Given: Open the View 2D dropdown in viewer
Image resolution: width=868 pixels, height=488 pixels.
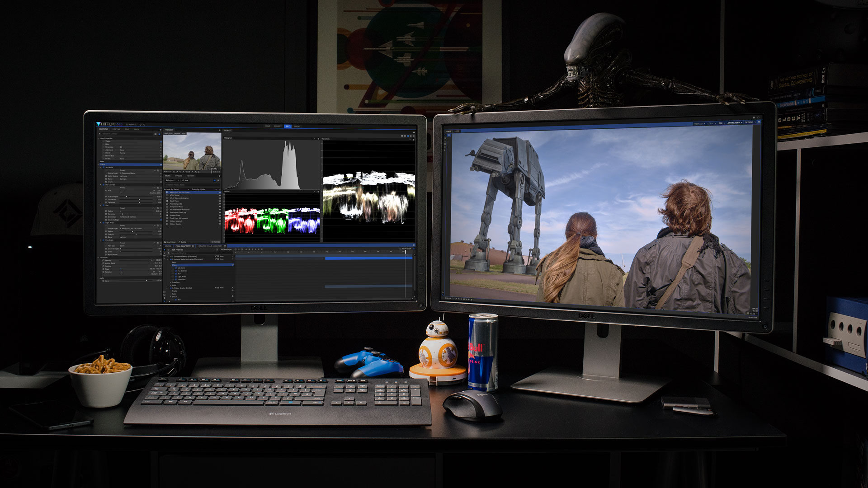Looking at the screenshot, I should (699, 123).
